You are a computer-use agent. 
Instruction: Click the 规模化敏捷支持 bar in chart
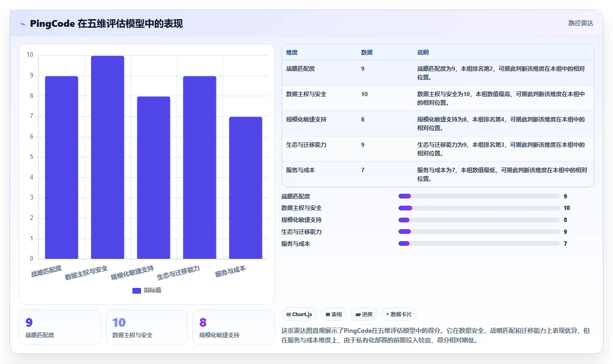point(154,177)
